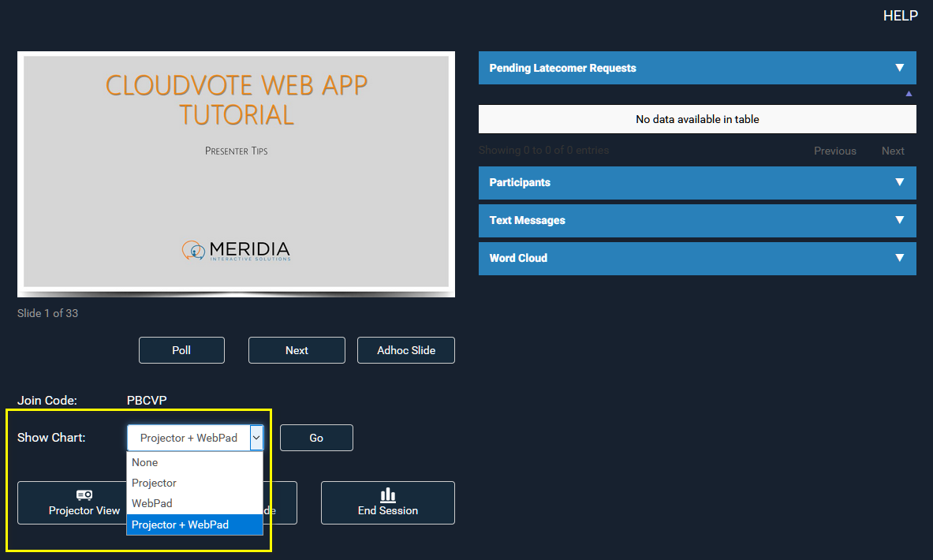The width and height of the screenshot is (933, 560).
Task: Click the 'Show Chart:' label
Action: [51, 438]
